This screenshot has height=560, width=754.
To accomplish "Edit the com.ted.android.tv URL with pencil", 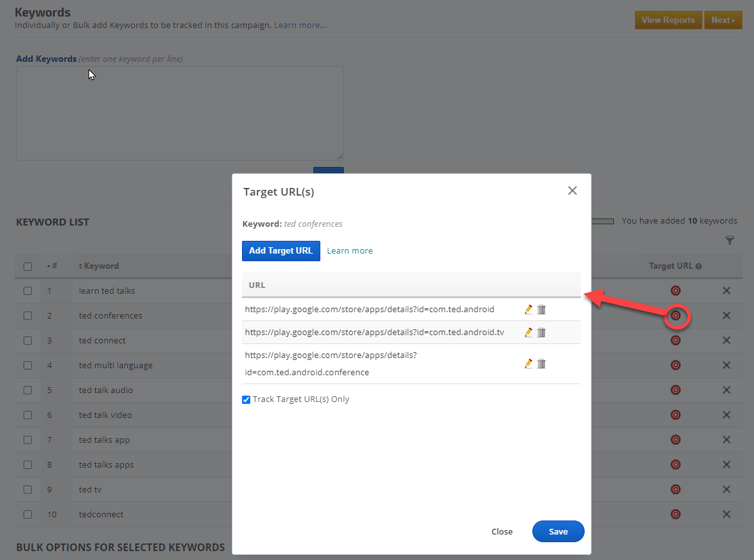I will pyautogui.click(x=528, y=333).
